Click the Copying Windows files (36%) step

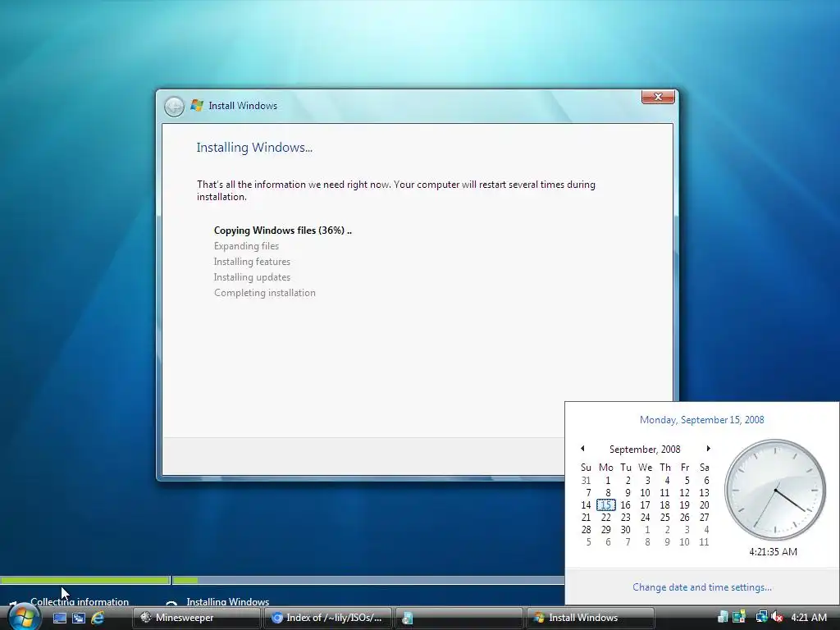coord(282,231)
